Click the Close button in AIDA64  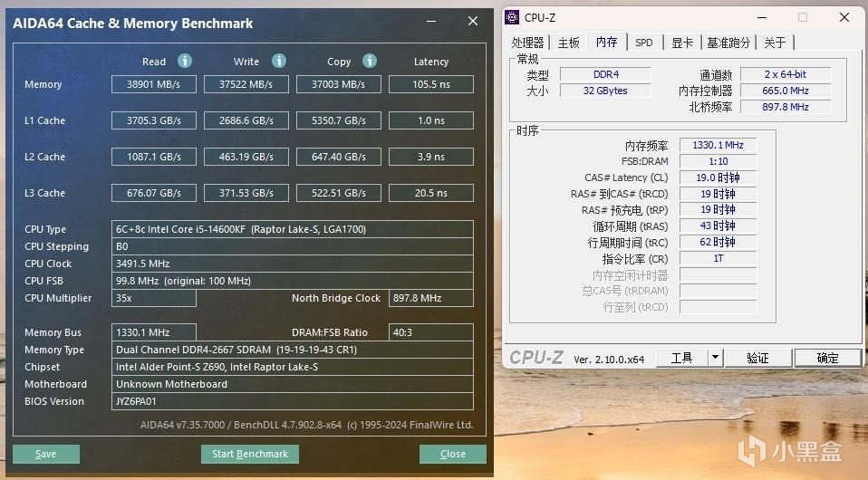(453, 454)
